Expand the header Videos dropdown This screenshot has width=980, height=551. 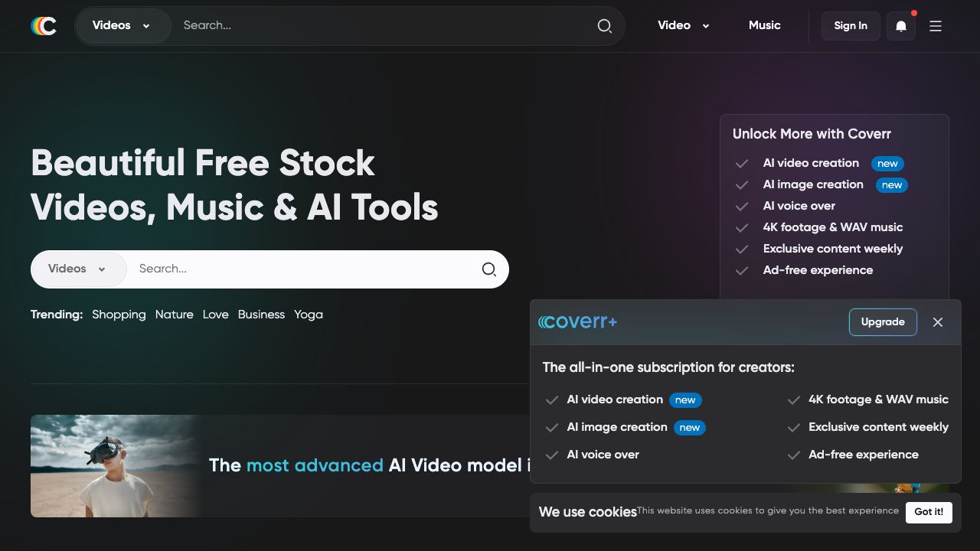point(122,26)
